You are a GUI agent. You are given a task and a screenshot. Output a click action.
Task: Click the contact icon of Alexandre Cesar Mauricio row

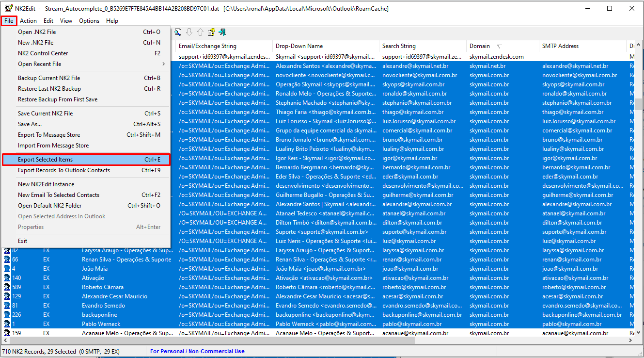coord(7,296)
